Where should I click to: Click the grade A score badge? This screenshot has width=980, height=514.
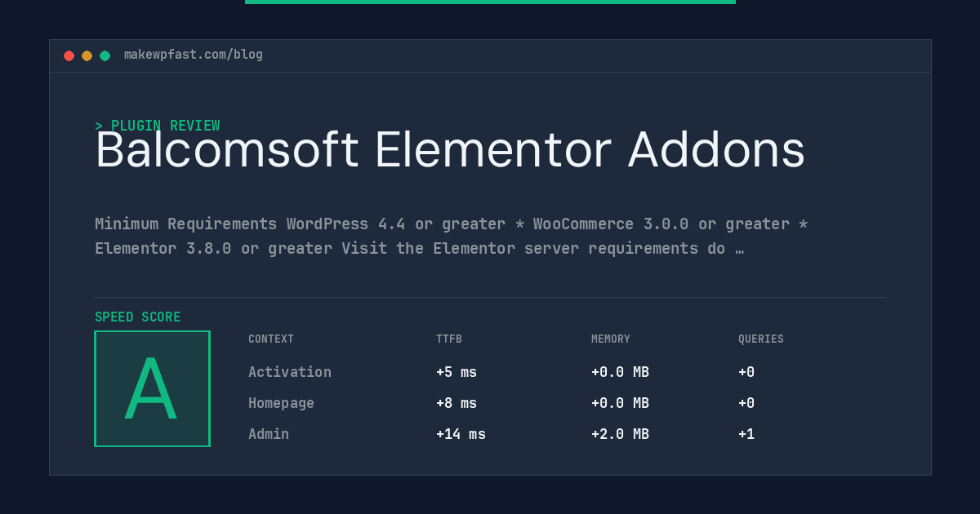coord(152,388)
